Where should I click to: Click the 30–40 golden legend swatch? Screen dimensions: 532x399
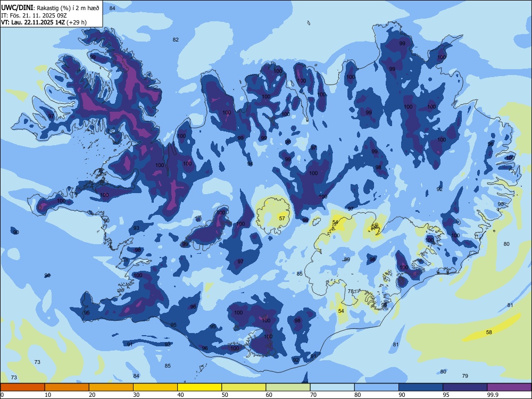click(155, 387)
